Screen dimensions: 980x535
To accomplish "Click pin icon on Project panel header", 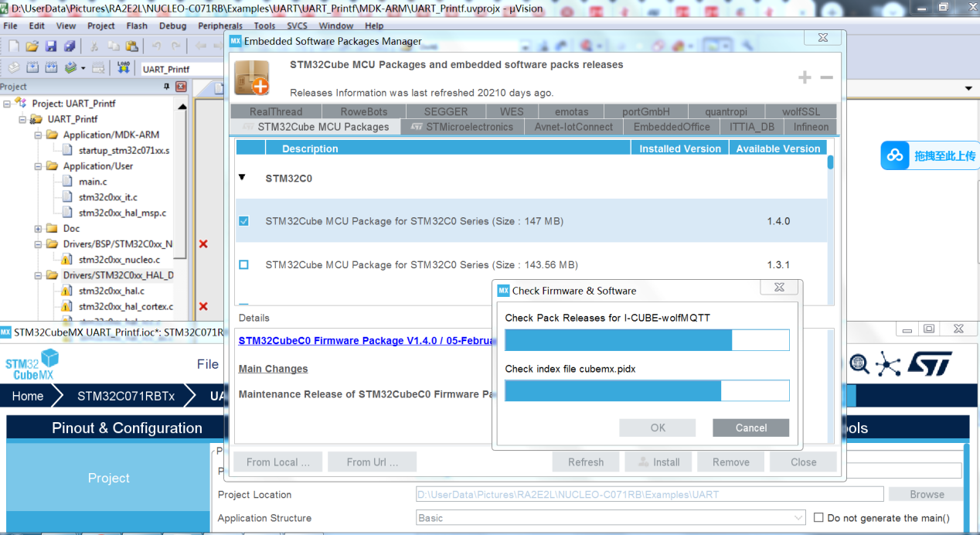I will point(168,87).
